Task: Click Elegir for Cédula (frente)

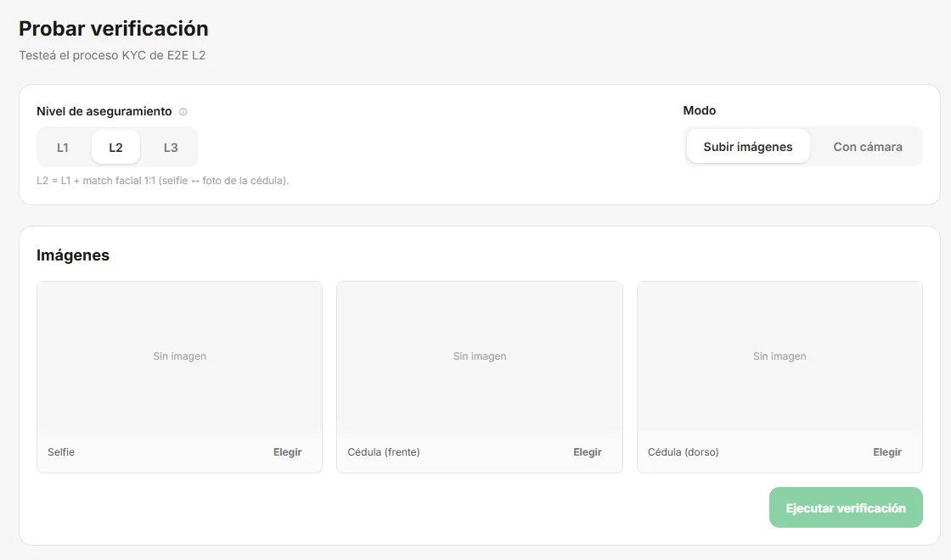Action: click(x=587, y=452)
